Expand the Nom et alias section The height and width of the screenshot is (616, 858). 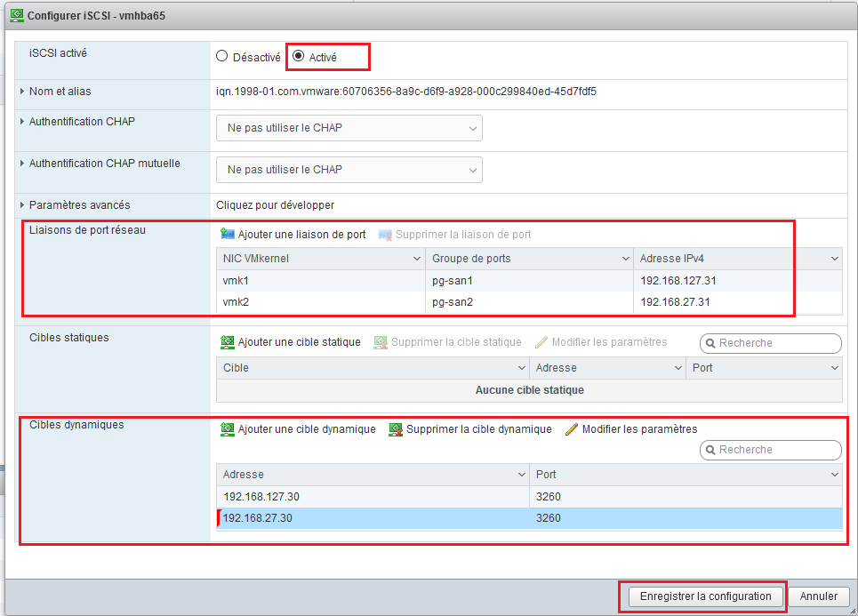(x=22, y=92)
